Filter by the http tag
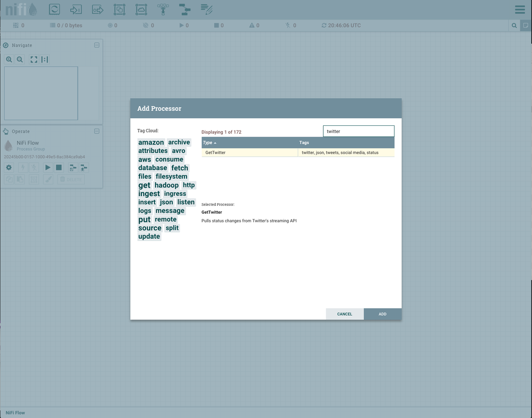Viewport: 532px width, 418px height. pos(189,185)
